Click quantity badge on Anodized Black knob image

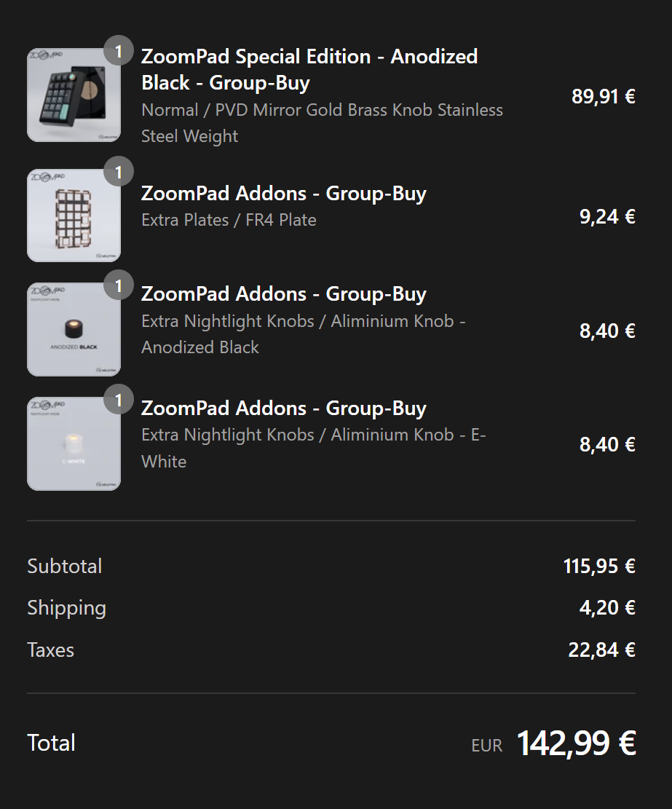(119, 285)
